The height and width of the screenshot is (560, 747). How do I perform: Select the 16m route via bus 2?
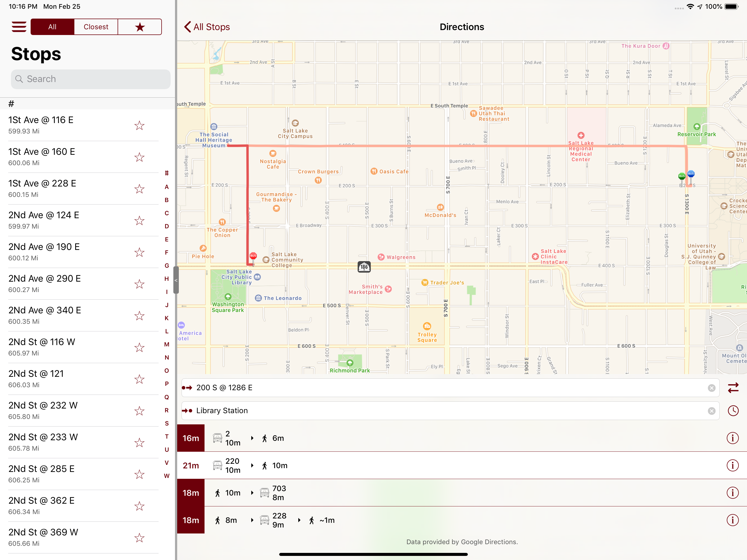click(462, 438)
